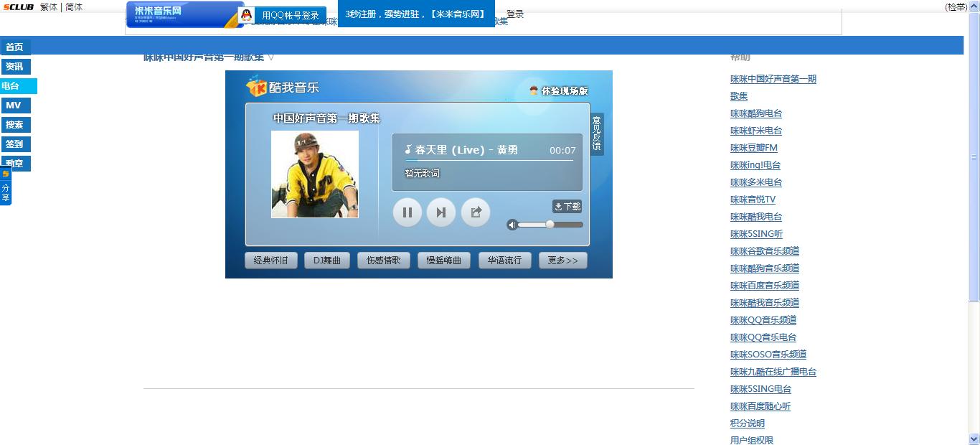
Task: Open the 咪咪百度音乐频道 link
Action: tap(765, 286)
